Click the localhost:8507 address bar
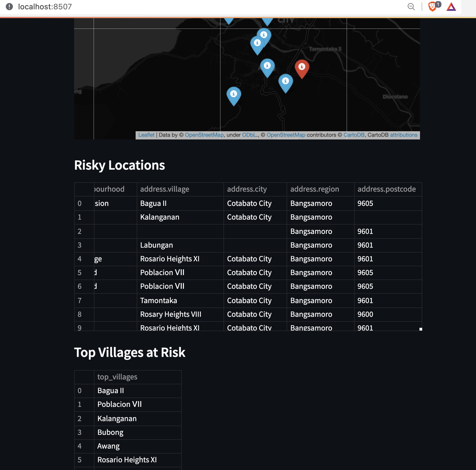476x470 pixels. click(x=45, y=7)
